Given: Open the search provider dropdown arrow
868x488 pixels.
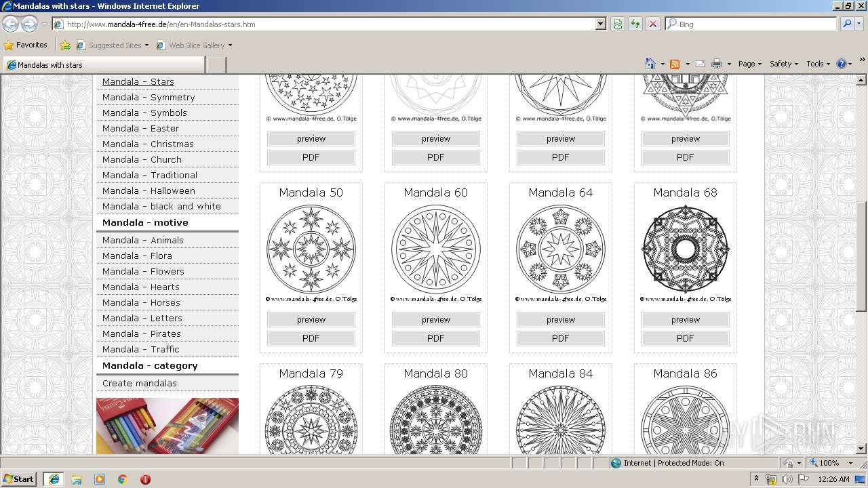Looking at the screenshot, I should [860, 24].
